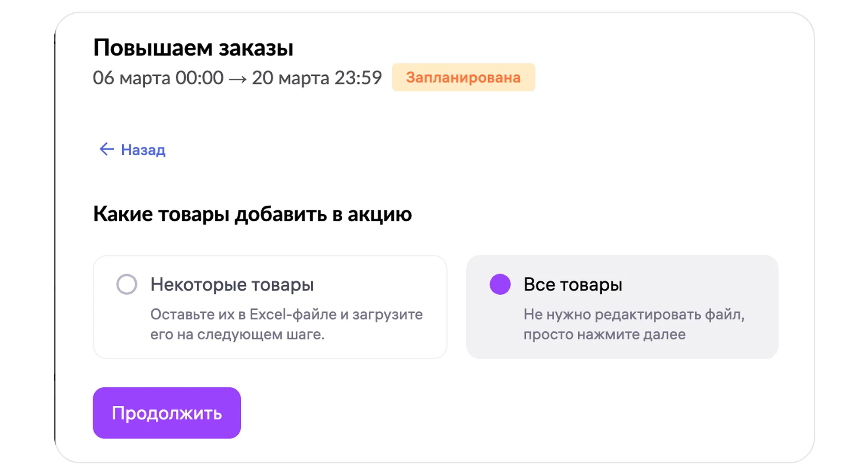
Task: Click the arrow between the promotion dates
Action: (x=237, y=79)
